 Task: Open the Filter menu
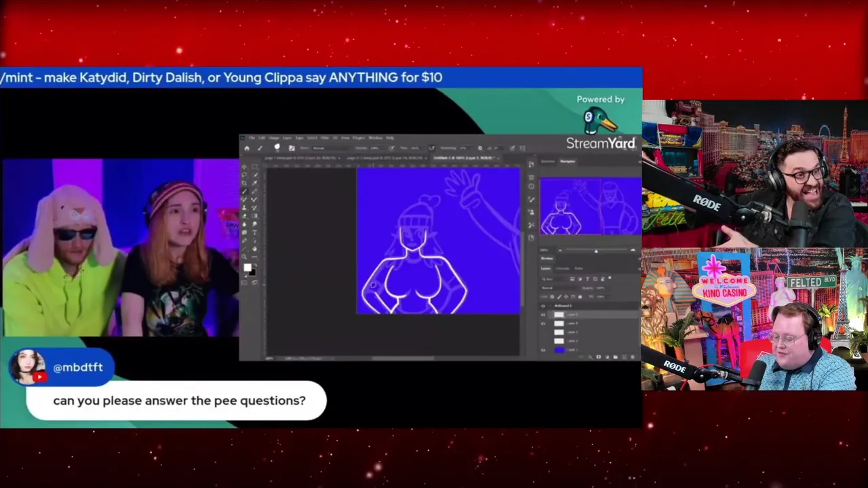click(x=325, y=138)
